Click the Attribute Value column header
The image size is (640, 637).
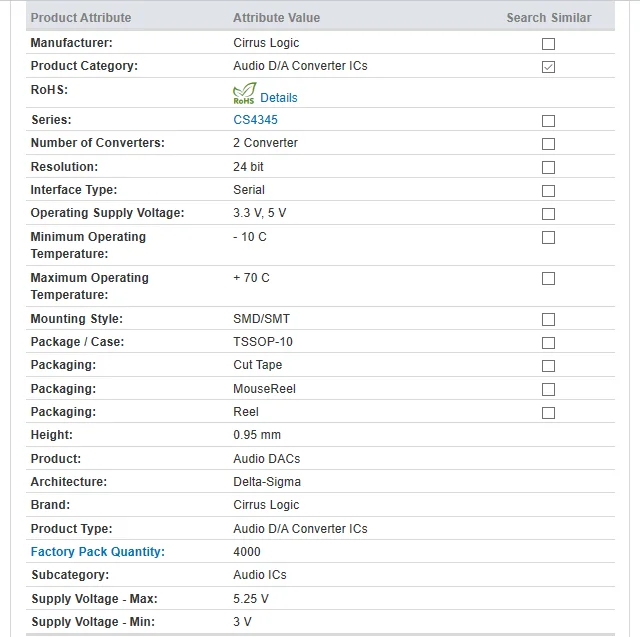(x=276, y=18)
